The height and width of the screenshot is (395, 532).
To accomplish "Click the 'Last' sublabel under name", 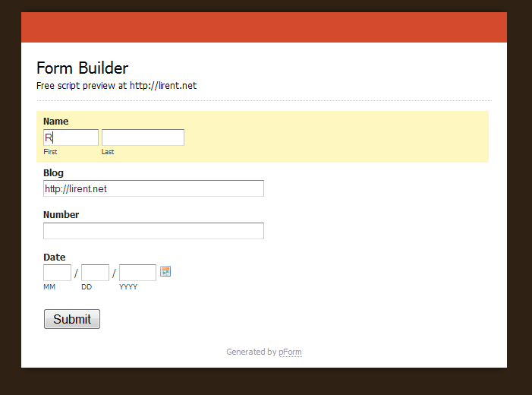I will pyautogui.click(x=108, y=152).
